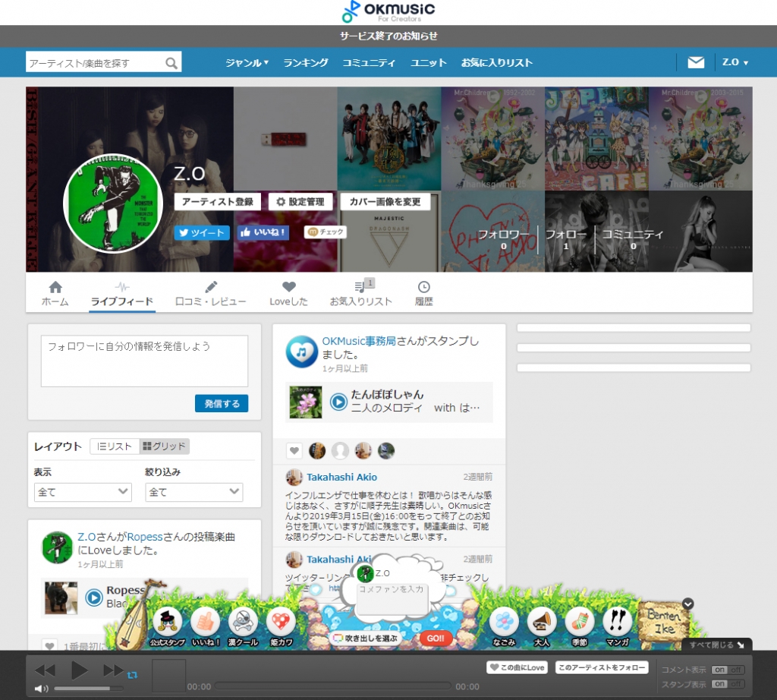Click the Facebook いいね! button
The width and height of the screenshot is (777, 700).
(x=263, y=232)
